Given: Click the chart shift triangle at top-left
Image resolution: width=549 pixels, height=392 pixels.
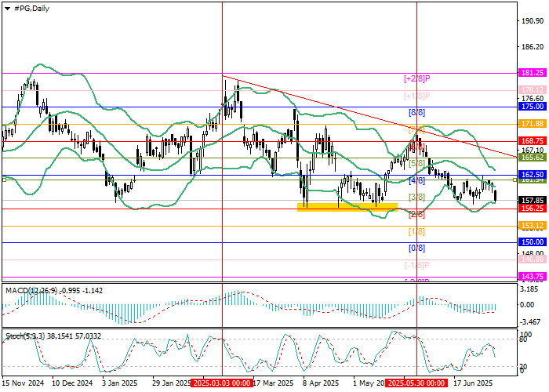Looking at the screenshot, I should click(x=5, y=7).
